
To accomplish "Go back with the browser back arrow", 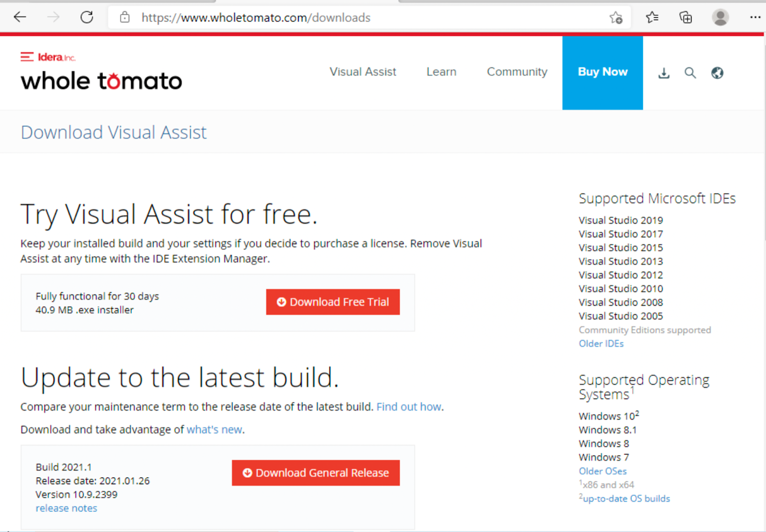I will [20, 18].
